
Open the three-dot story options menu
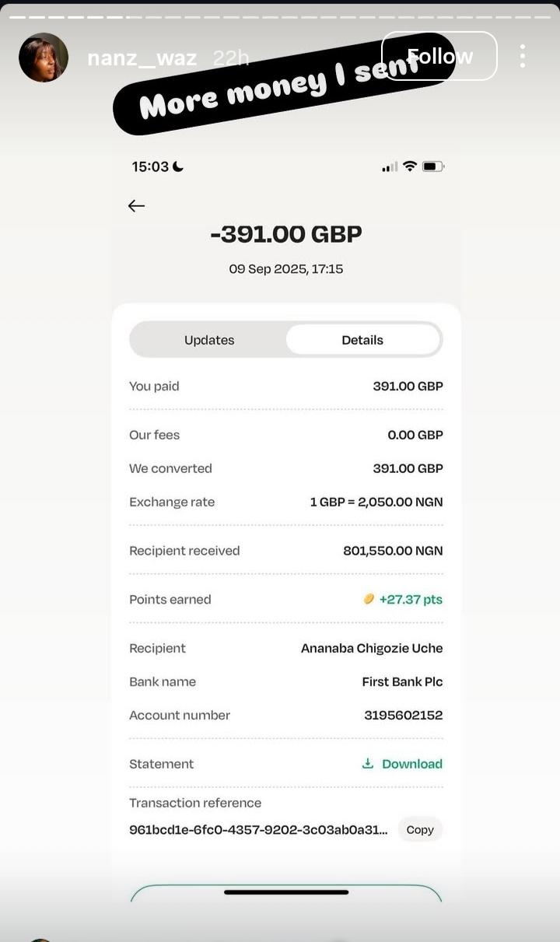click(x=523, y=56)
